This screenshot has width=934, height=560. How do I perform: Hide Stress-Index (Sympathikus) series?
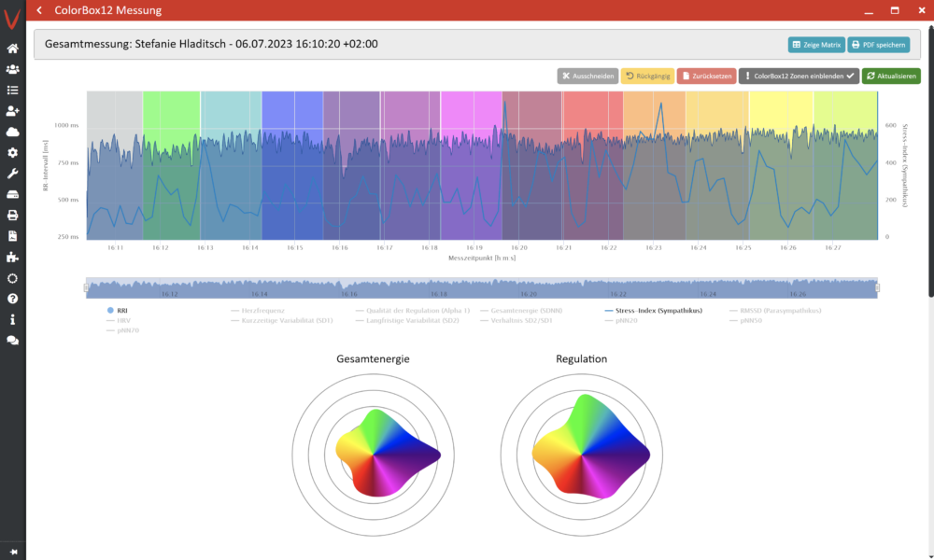pyautogui.click(x=654, y=311)
